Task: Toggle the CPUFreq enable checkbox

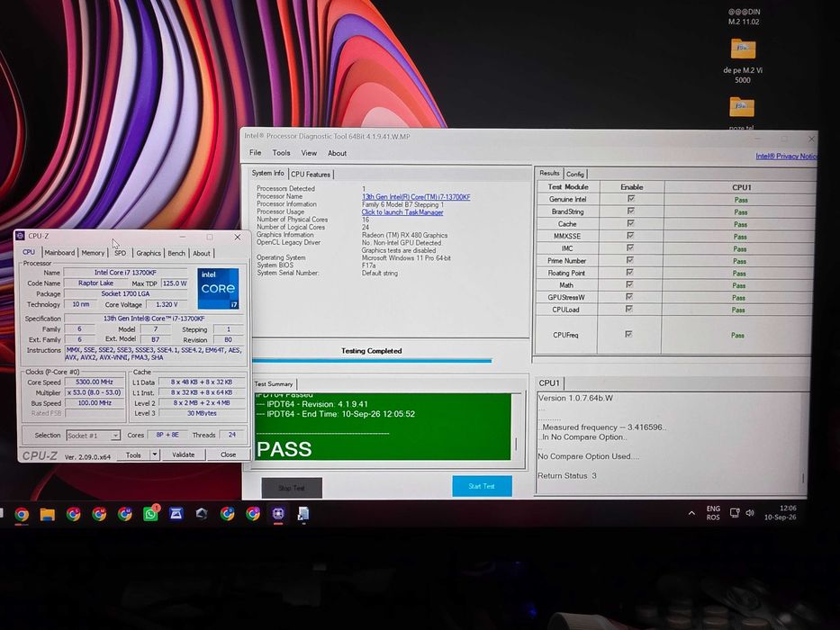Action: pyautogui.click(x=629, y=334)
